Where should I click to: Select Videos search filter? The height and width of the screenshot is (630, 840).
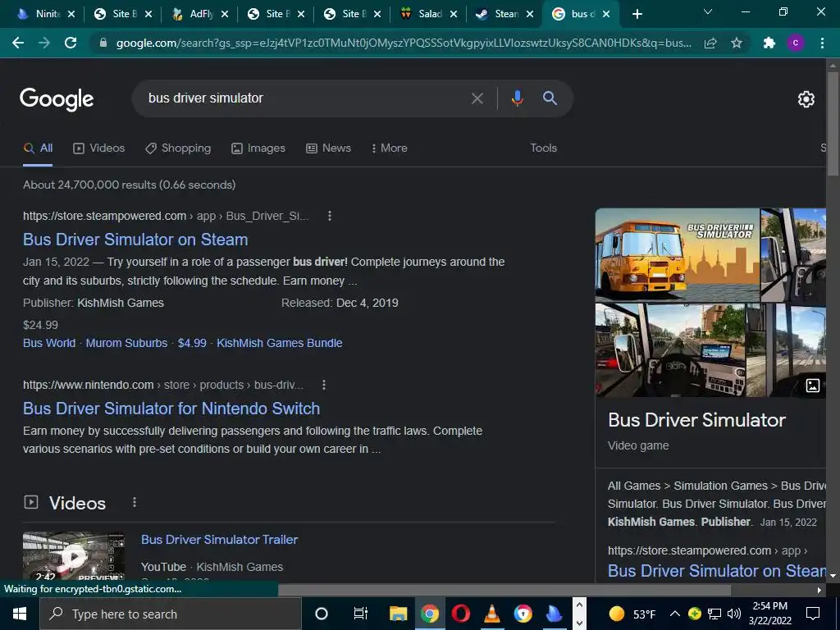(x=99, y=148)
